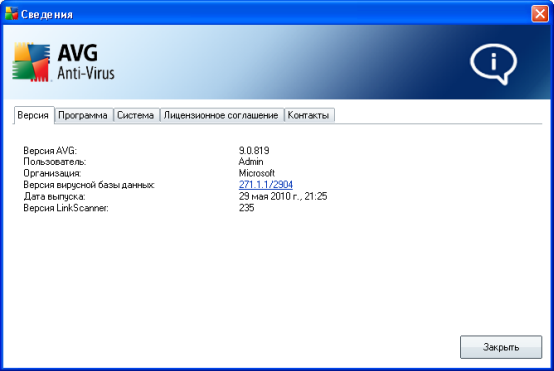Screen dimensions: 554x371
Task: Click the AVG four-color logo in banner
Action: [x=31, y=62]
